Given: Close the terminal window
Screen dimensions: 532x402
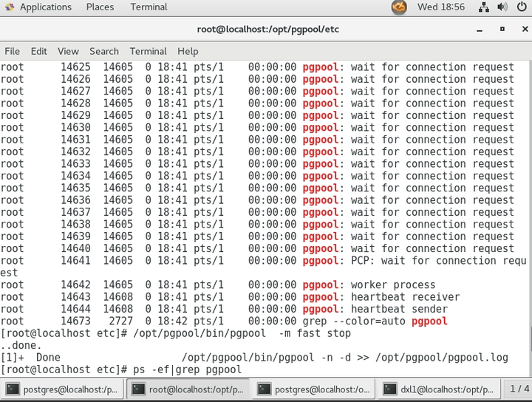Looking at the screenshot, I should coord(525,29).
